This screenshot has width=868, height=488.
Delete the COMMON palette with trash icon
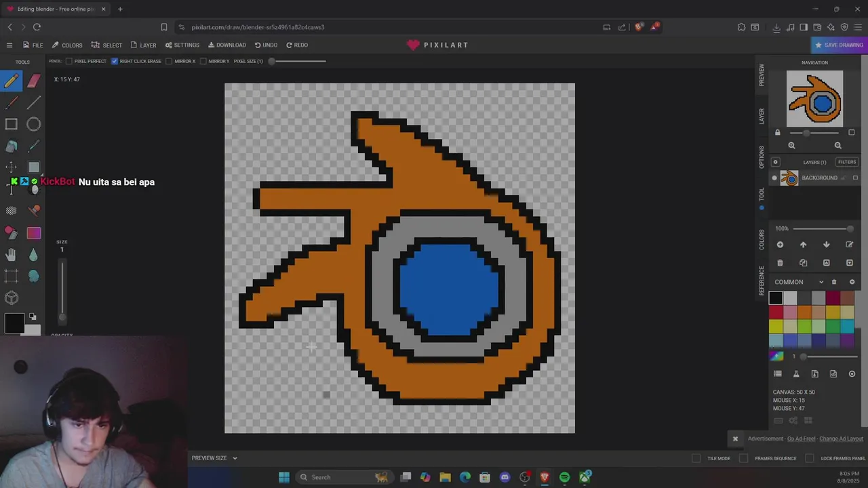click(x=834, y=282)
